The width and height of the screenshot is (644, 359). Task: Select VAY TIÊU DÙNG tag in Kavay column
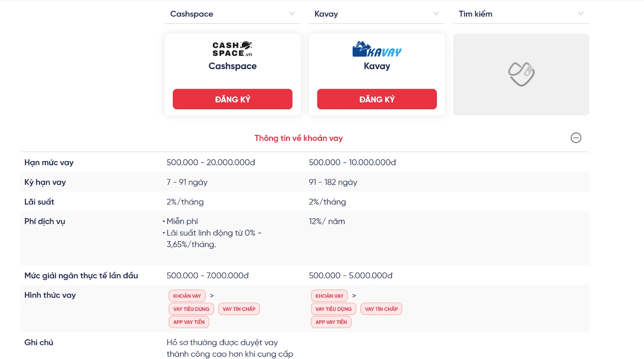pyautogui.click(x=334, y=309)
